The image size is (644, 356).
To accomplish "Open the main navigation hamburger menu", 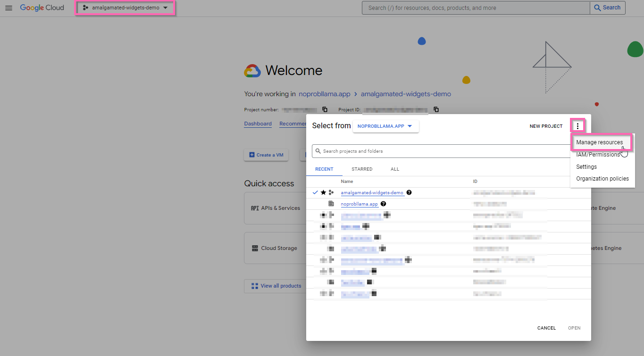I will tap(8, 8).
